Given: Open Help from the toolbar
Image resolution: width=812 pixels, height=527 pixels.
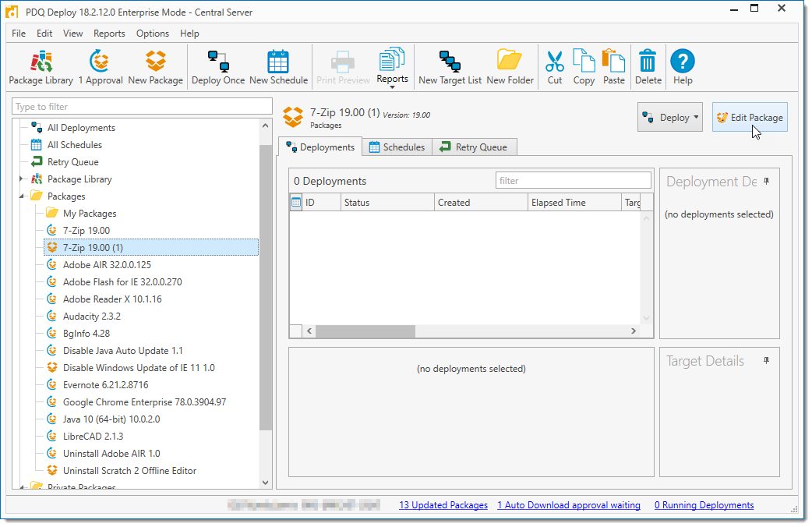Looking at the screenshot, I should [683, 66].
